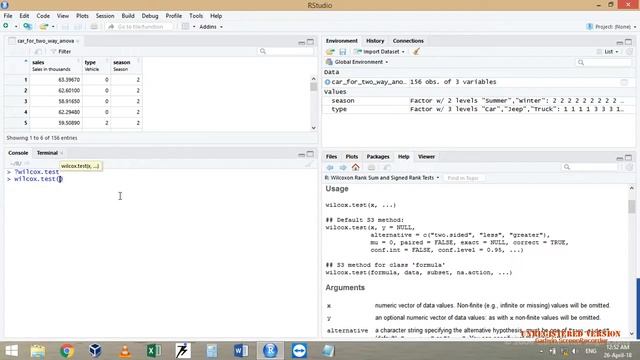Click the refresh icon in Environment pane
This screenshot has height=360, width=640.
tap(629, 52)
